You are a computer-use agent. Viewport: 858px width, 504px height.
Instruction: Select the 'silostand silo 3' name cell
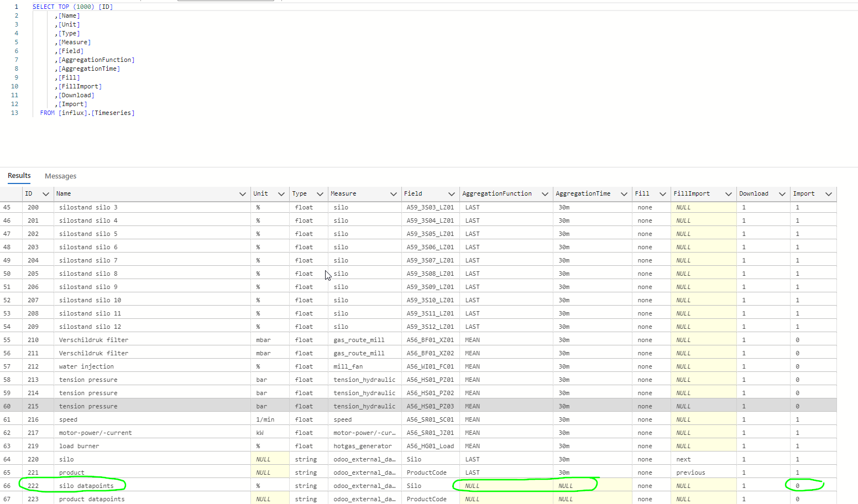[x=152, y=207]
